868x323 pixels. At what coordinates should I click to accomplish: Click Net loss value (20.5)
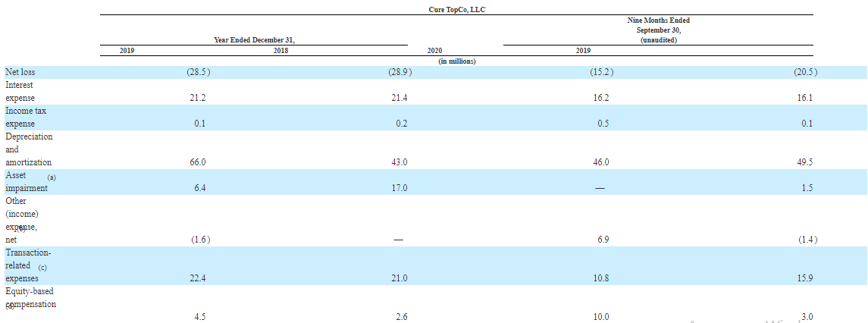pyautogui.click(x=805, y=72)
